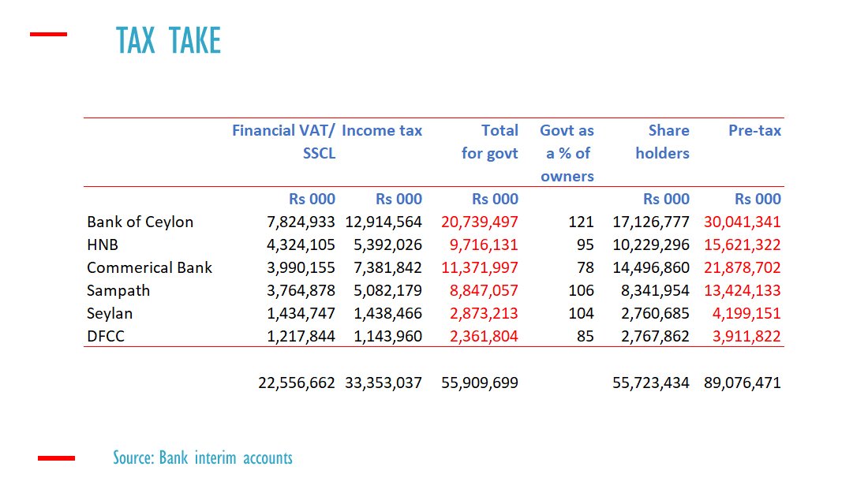
Task: Click the Financial VAT/ SSCL column header
Action: 284,142
